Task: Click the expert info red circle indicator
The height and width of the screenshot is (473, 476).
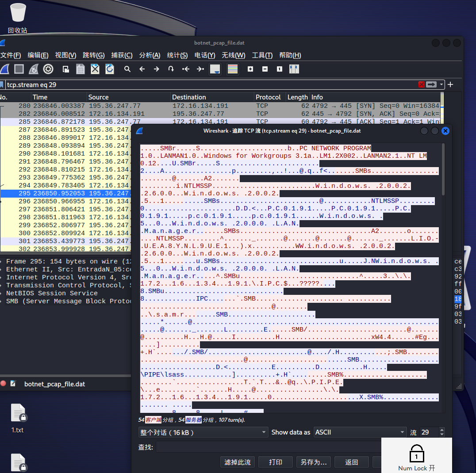Action: point(4,384)
